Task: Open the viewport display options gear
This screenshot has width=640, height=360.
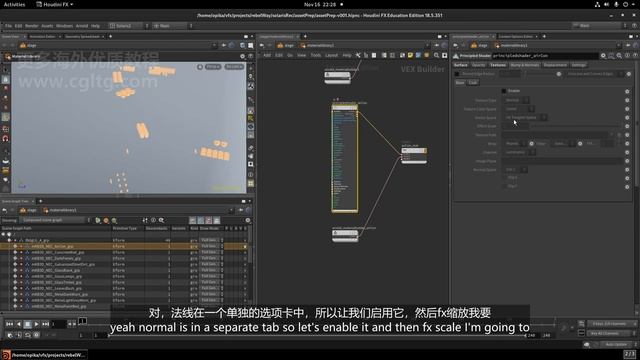Action: (242, 56)
